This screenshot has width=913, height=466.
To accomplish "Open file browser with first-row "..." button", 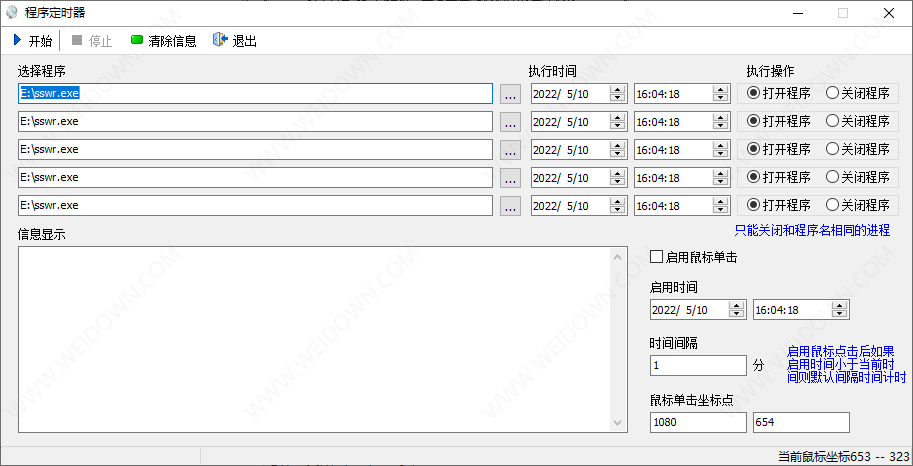I will tap(510, 94).
